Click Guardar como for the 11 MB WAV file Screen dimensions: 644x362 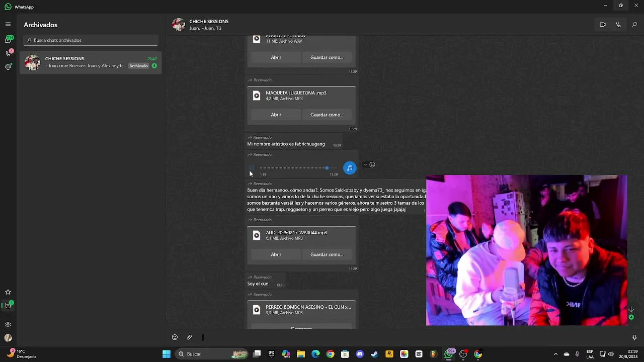[x=327, y=57]
